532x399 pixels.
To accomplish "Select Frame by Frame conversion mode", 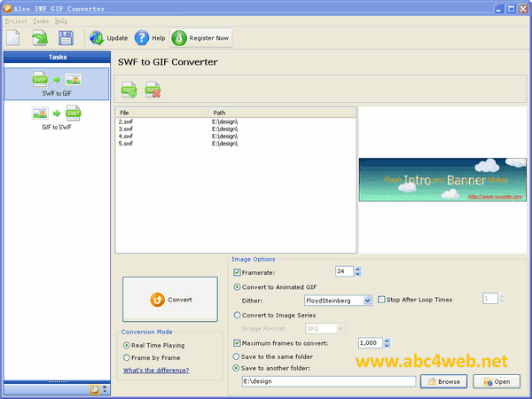I will 127,357.
